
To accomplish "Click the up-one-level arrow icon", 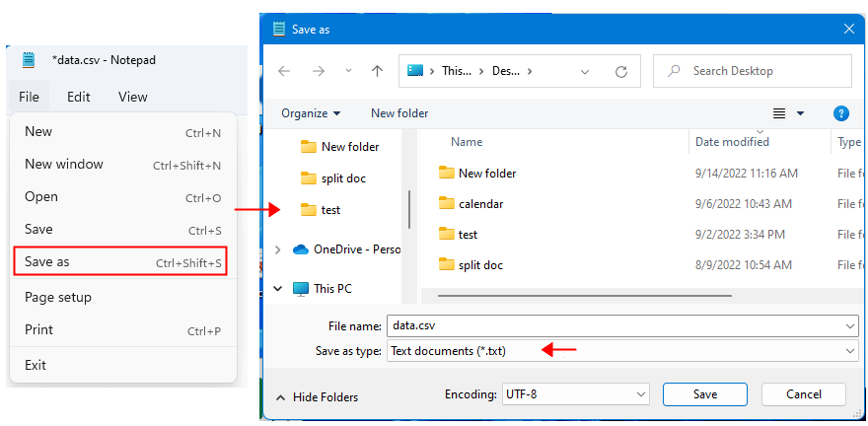I will [x=377, y=71].
